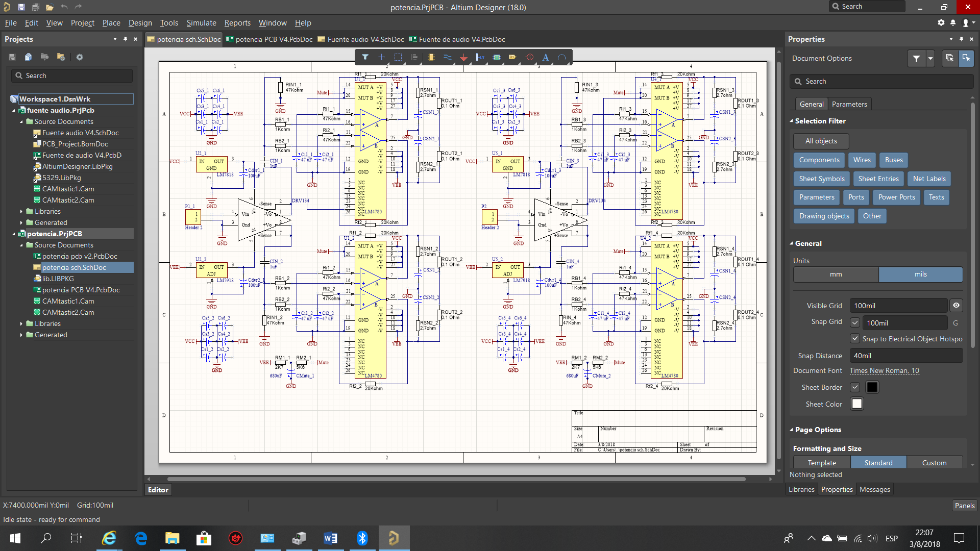Switch units to mils
The width and height of the screenshot is (980, 551).
[921, 274]
